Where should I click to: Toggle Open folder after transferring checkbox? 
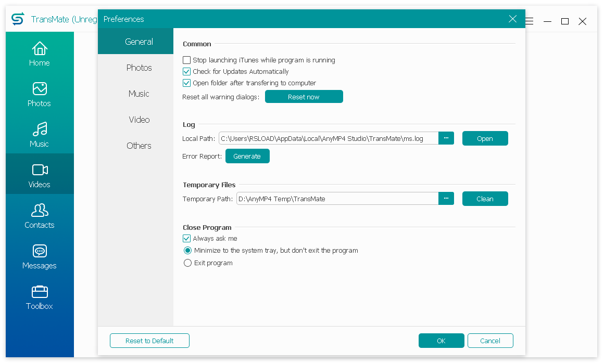pyautogui.click(x=186, y=83)
